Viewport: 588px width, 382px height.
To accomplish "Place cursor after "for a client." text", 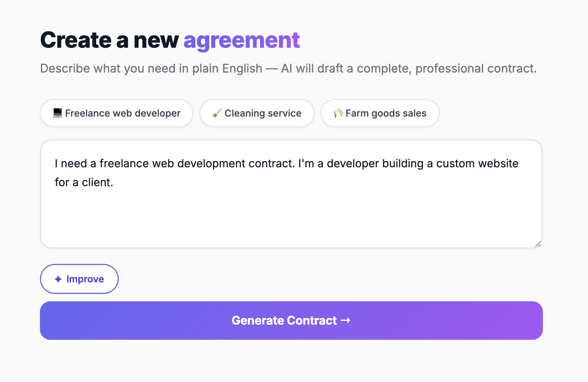I will coord(114,182).
